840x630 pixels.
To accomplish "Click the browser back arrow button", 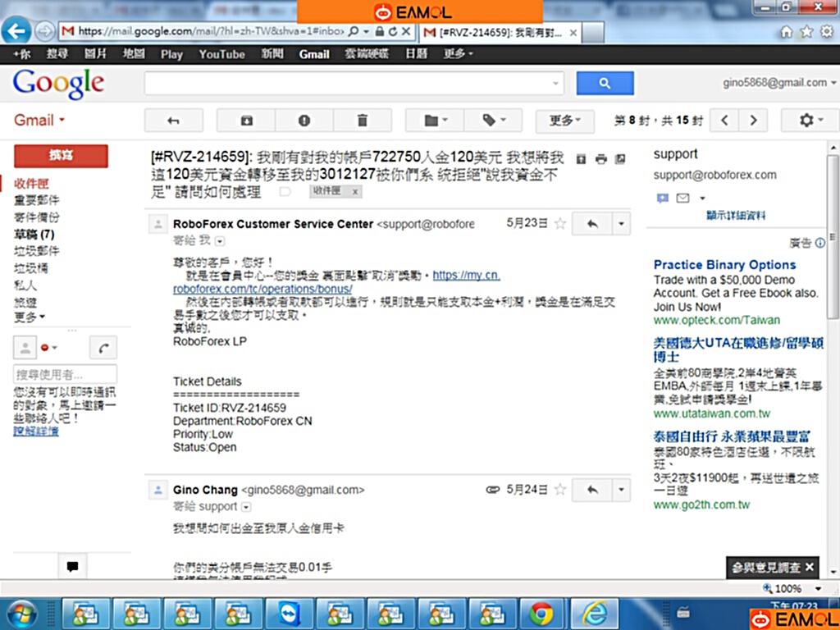I will coord(16,31).
